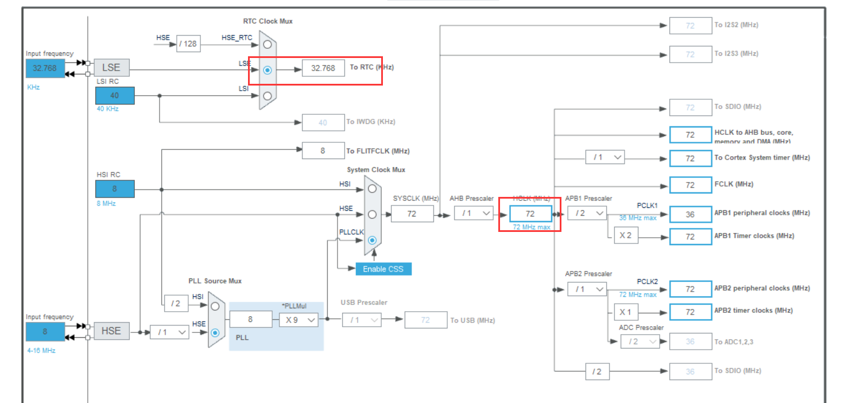Image resolution: width=868 pixels, height=403 pixels.
Task: Select HSI in System Clock Mux
Action: [373, 188]
